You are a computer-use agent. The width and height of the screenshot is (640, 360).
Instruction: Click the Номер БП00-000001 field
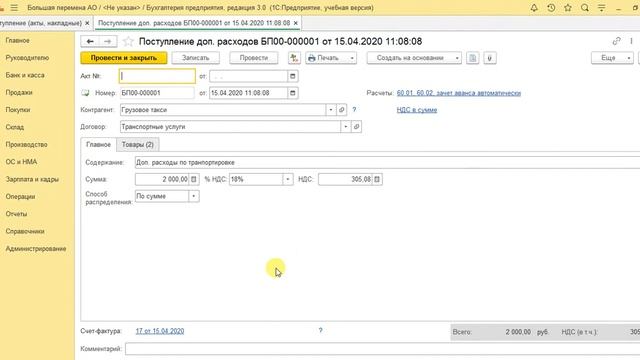pyautogui.click(x=157, y=93)
